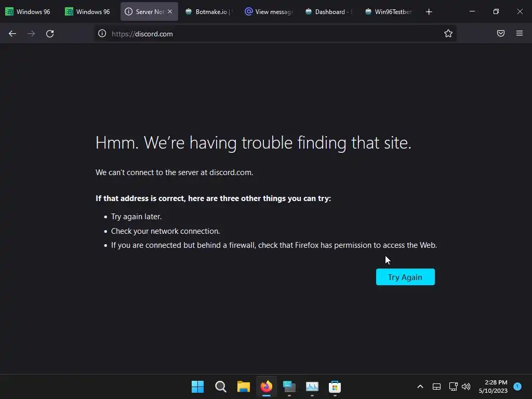The width and height of the screenshot is (532, 399).
Task: Click the forward navigation arrow
Action: coord(31,34)
